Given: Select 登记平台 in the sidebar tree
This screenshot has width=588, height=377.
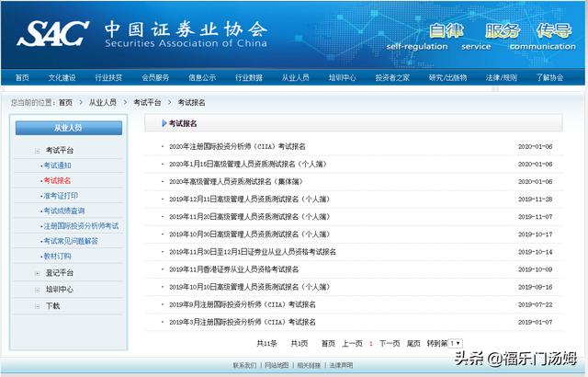Looking at the screenshot, I should [60, 273].
